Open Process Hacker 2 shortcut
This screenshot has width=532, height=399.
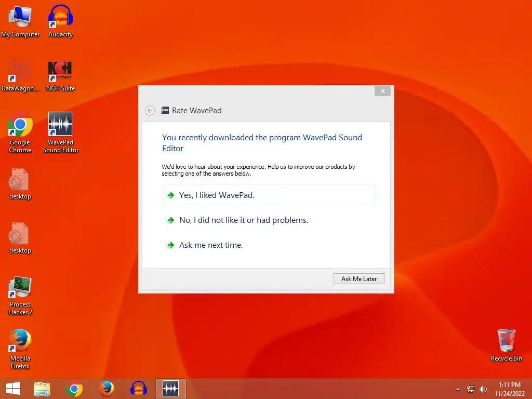[20, 296]
